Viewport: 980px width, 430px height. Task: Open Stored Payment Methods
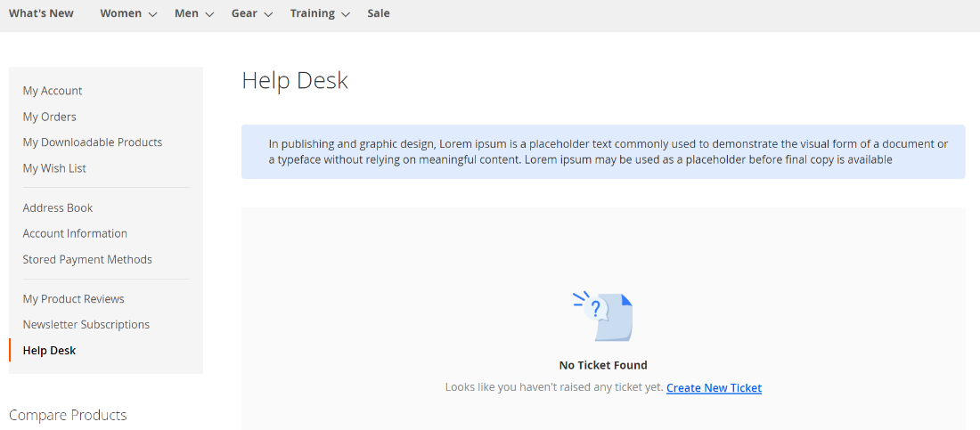pyautogui.click(x=87, y=259)
